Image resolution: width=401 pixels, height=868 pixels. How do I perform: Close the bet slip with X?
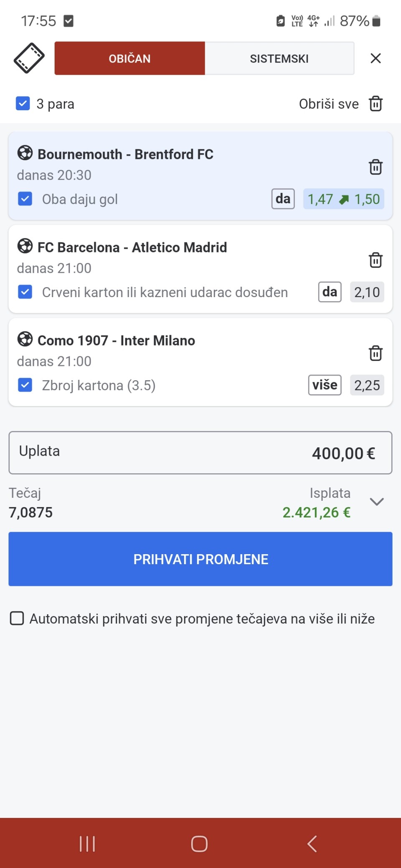[376, 58]
